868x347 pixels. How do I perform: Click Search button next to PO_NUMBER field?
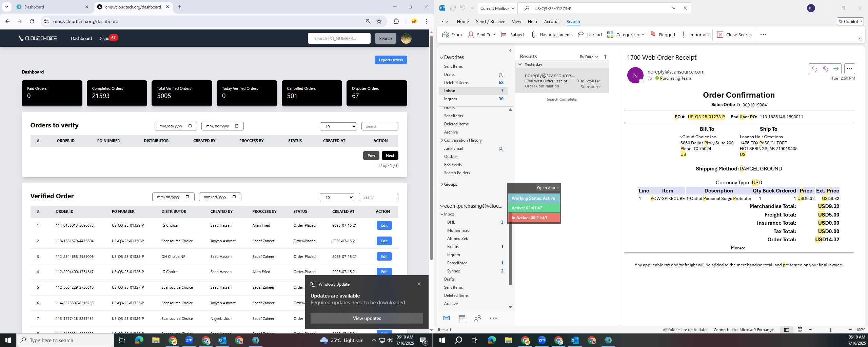(x=385, y=38)
